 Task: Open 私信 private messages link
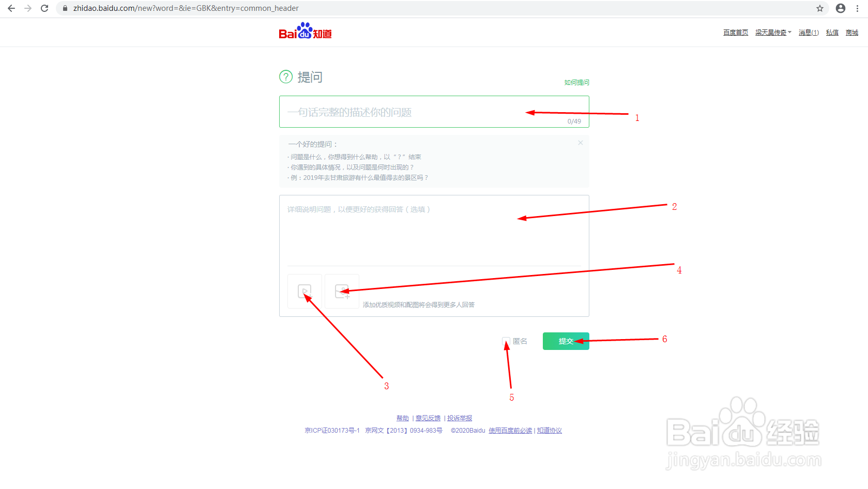click(832, 33)
